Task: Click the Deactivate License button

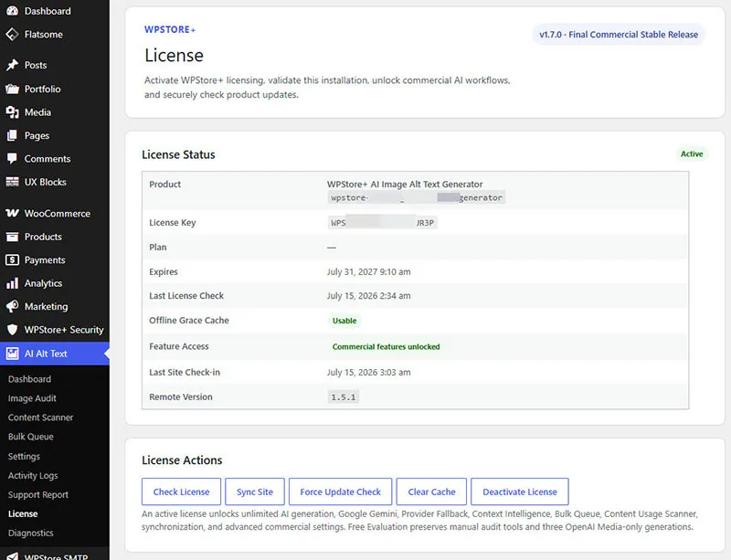Action: pos(520,491)
